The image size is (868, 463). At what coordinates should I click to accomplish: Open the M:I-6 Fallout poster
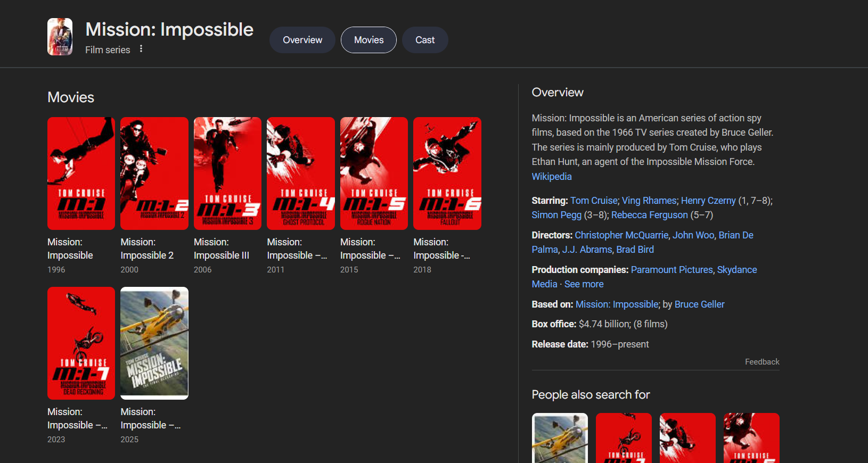(x=447, y=173)
